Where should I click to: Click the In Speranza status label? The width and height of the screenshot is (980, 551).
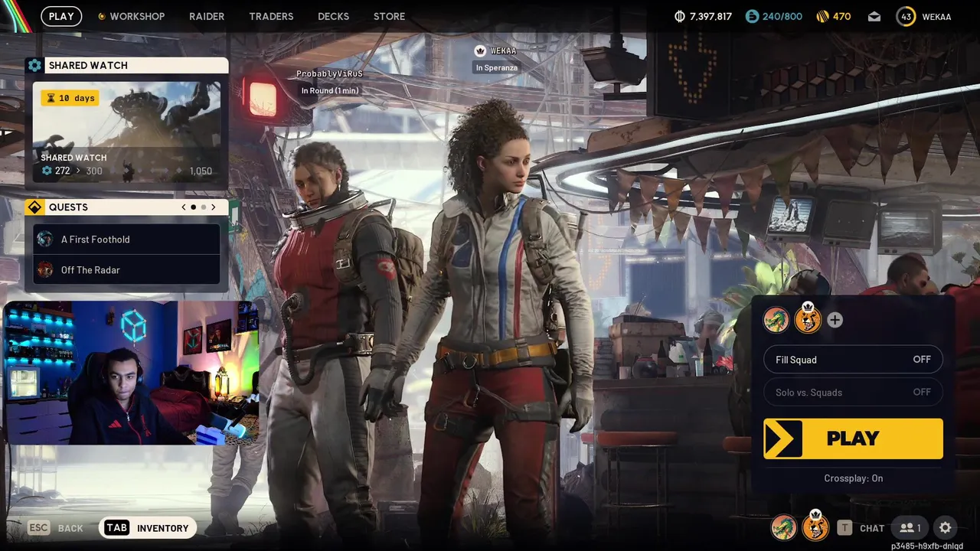496,67
